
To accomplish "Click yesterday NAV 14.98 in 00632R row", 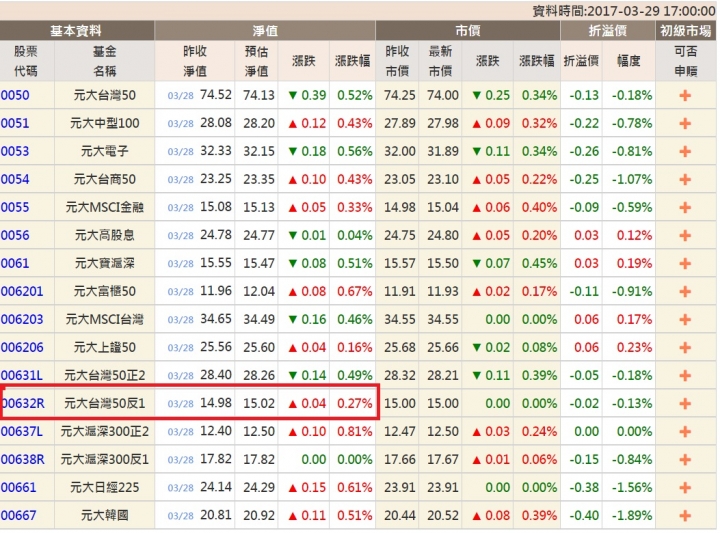I will click(x=216, y=403).
